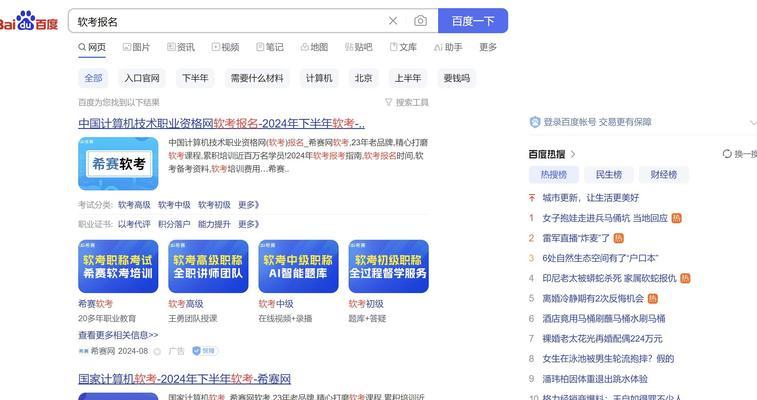This screenshot has width=757, height=400.
Task: Switch to 民生榜 tab
Action: pos(609,175)
